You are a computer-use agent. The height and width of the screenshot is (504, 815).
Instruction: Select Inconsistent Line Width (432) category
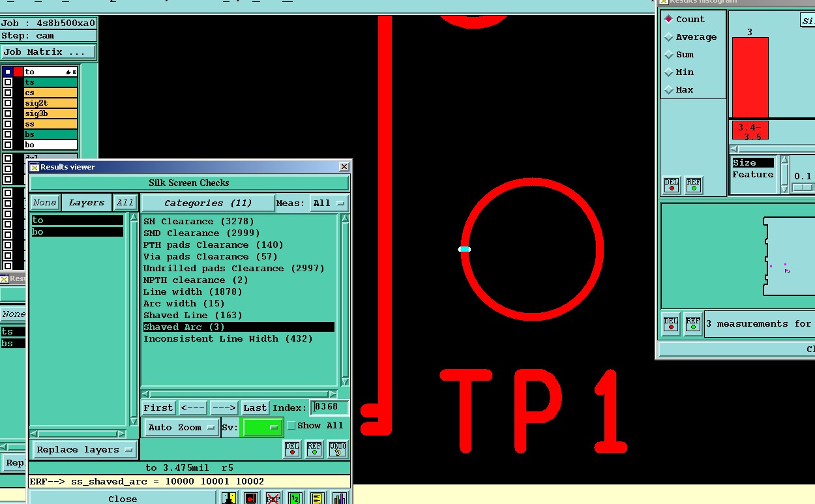(228, 339)
